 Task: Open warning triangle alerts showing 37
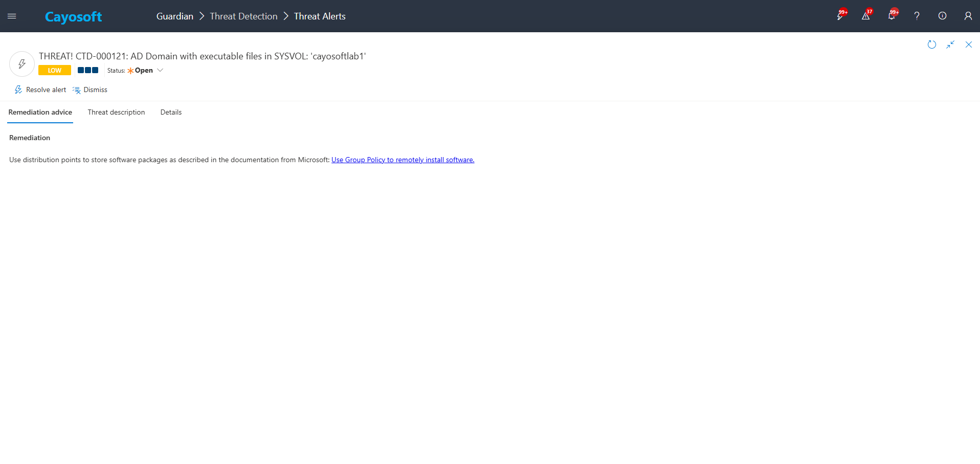pyautogui.click(x=865, y=16)
